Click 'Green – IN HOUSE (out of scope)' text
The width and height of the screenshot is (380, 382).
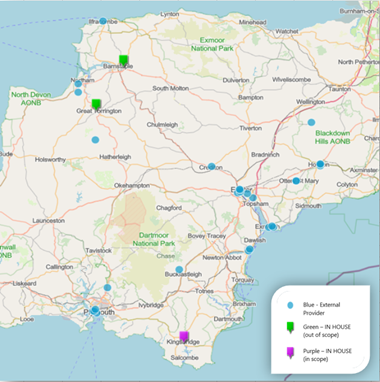pyautogui.click(x=327, y=331)
